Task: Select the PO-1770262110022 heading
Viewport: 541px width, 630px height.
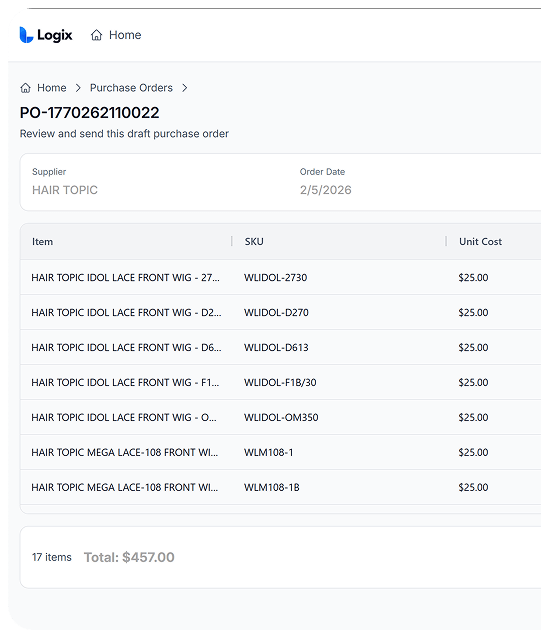Action: coord(89,112)
